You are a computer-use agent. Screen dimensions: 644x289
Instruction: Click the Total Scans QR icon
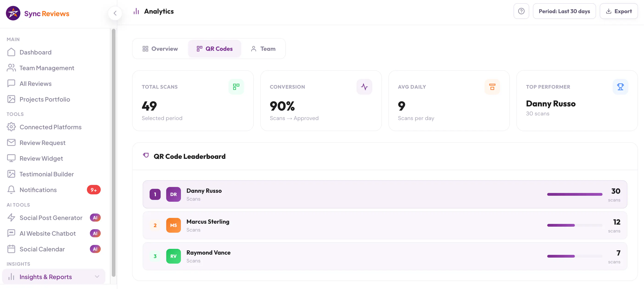236,87
